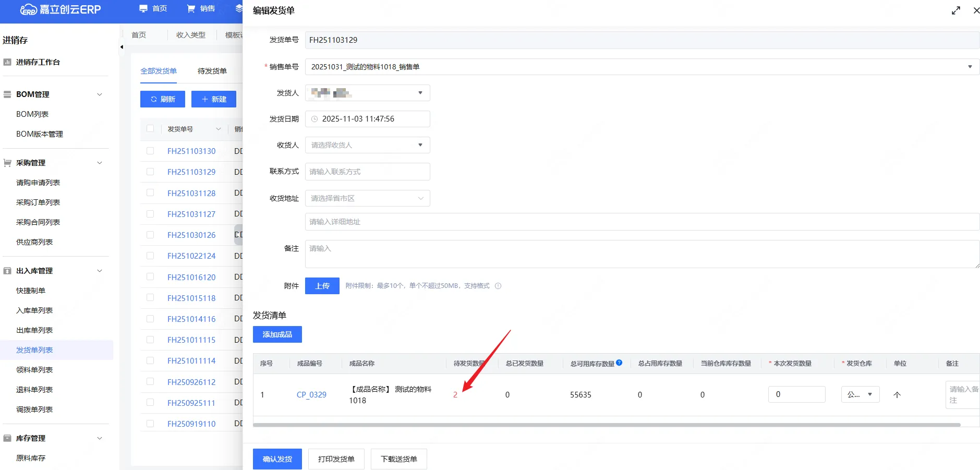
Task: Switch to the 待发货单 tab
Action: pyautogui.click(x=212, y=71)
